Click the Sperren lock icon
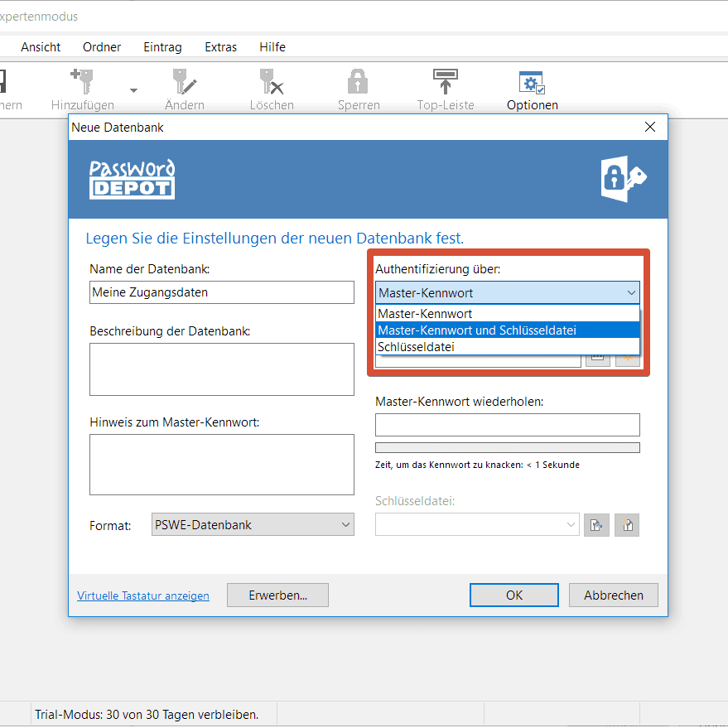This screenshot has width=728, height=728. pyautogui.click(x=358, y=82)
